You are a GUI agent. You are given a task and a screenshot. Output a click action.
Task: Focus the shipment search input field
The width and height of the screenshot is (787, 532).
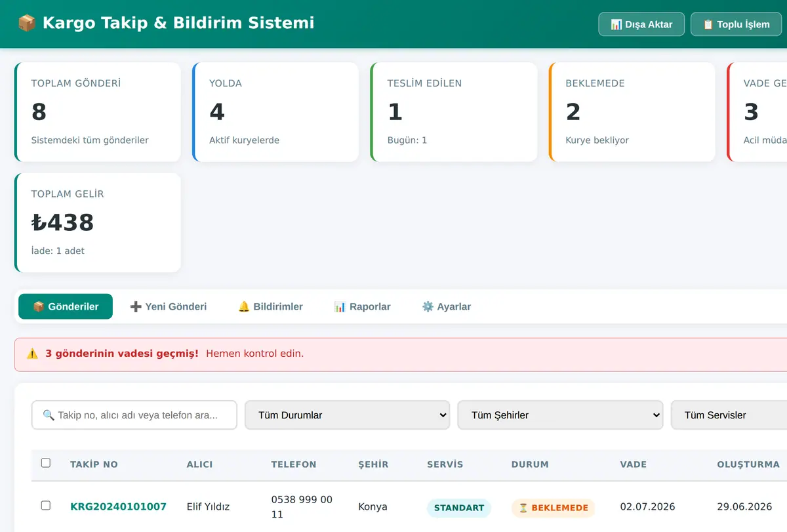(x=134, y=415)
